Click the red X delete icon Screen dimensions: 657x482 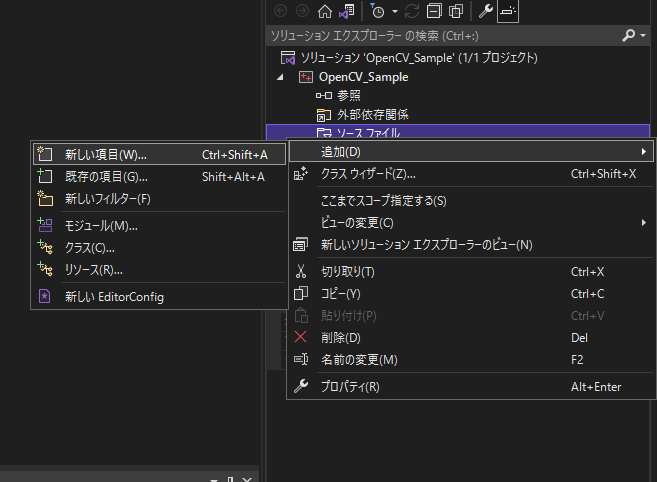point(300,337)
